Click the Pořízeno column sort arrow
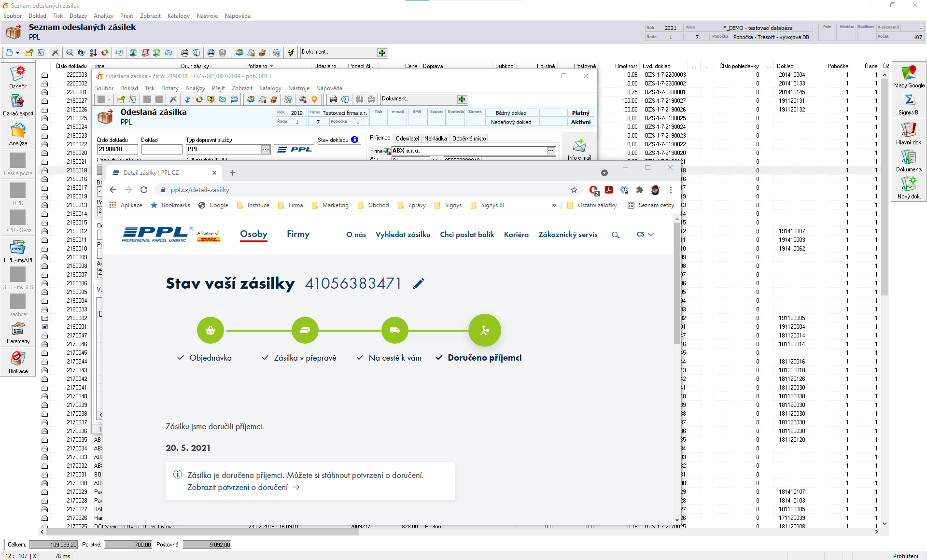 pyautogui.click(x=271, y=66)
